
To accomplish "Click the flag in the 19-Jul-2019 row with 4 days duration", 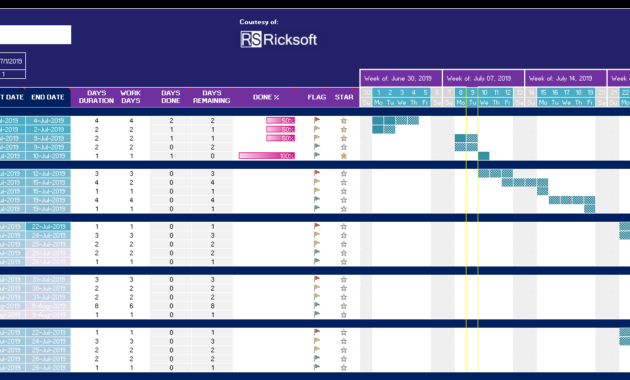I will [x=317, y=200].
